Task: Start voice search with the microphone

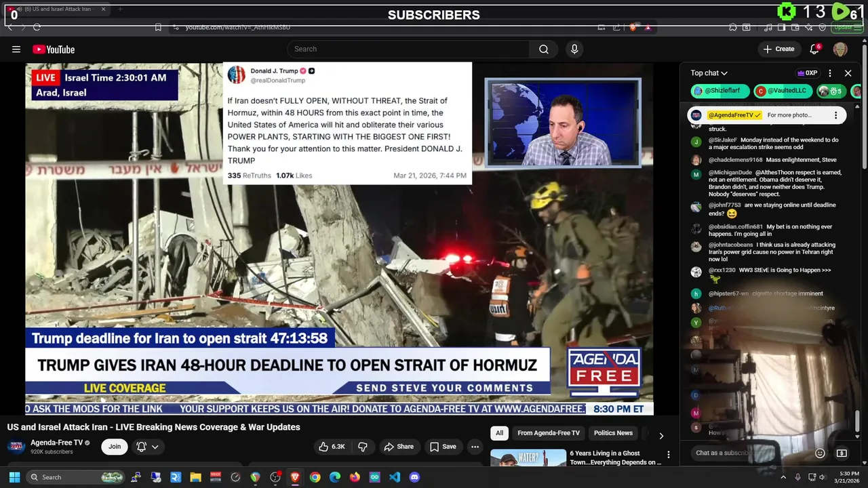Action: (x=574, y=49)
